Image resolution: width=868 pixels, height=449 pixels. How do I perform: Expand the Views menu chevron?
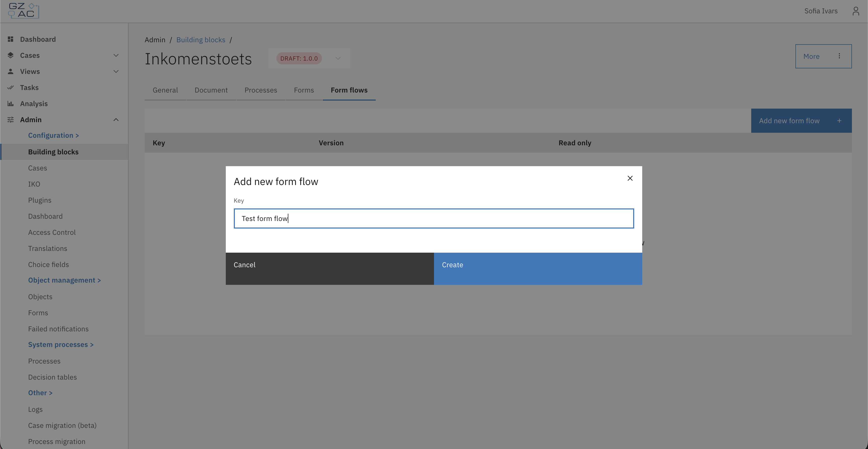116,71
